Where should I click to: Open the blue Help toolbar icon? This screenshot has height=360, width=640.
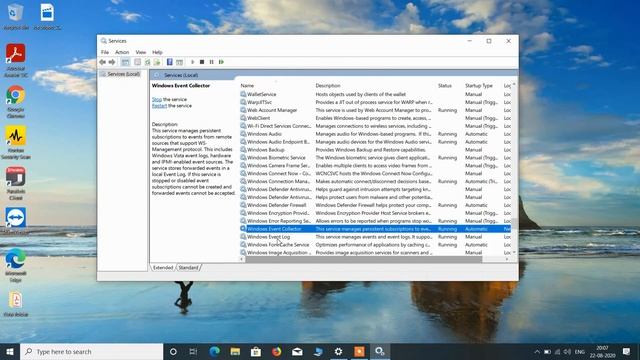(169, 62)
